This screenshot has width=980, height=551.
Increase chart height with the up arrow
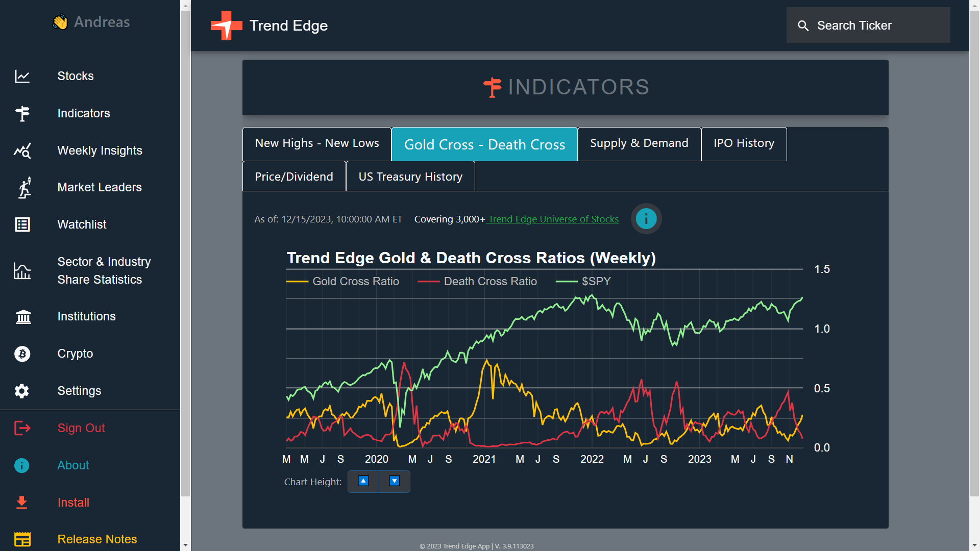pyautogui.click(x=363, y=481)
